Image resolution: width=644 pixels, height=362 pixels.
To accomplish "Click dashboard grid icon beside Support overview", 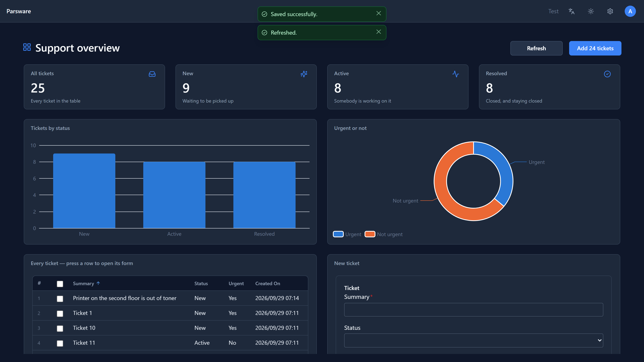I will (27, 47).
